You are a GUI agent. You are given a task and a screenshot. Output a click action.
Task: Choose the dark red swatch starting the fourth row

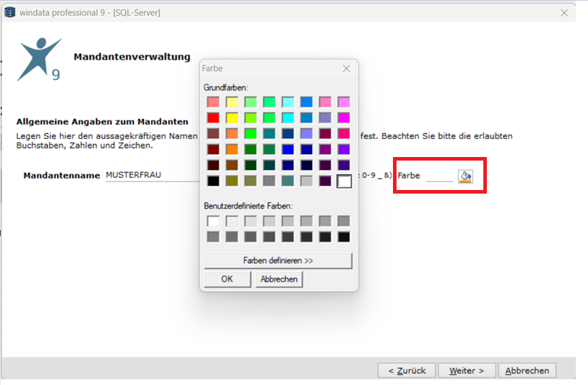[213, 149]
